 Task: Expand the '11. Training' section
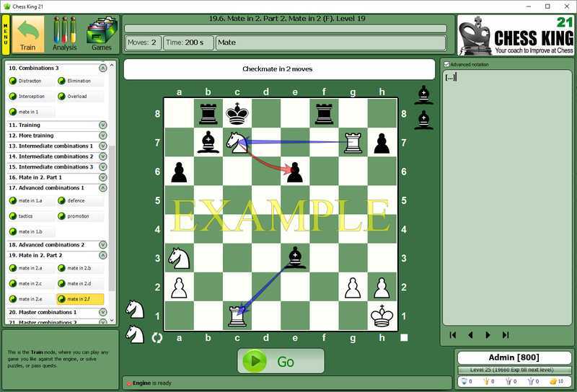102,125
